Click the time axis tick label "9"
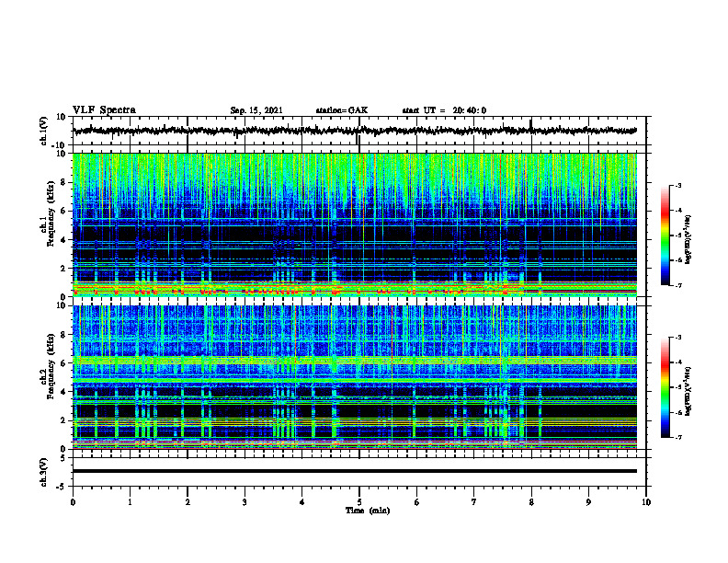 (x=588, y=502)
